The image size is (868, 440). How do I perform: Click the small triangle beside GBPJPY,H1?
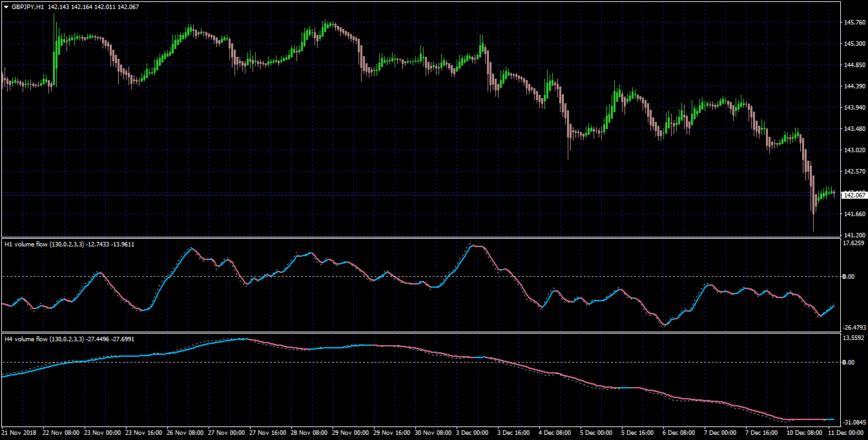point(6,6)
